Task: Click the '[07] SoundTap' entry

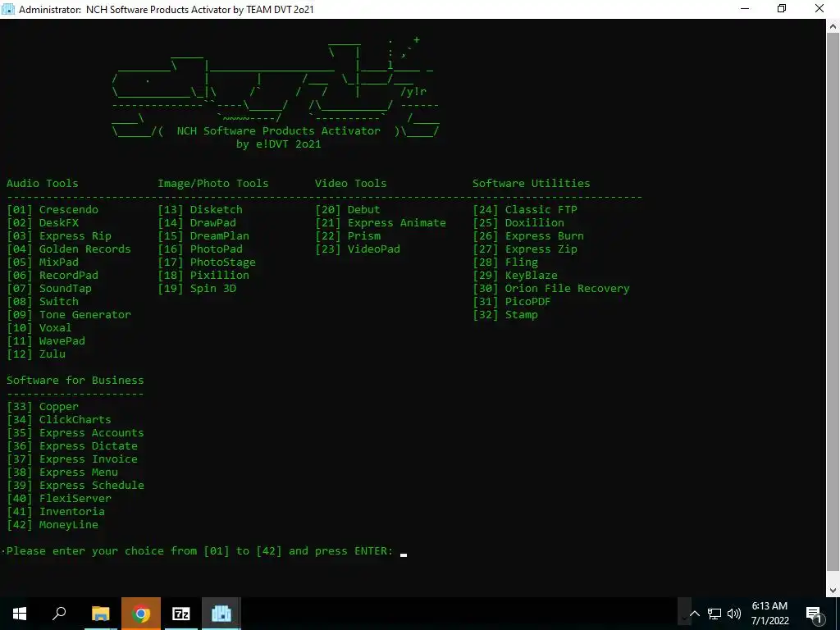Action: (x=49, y=289)
